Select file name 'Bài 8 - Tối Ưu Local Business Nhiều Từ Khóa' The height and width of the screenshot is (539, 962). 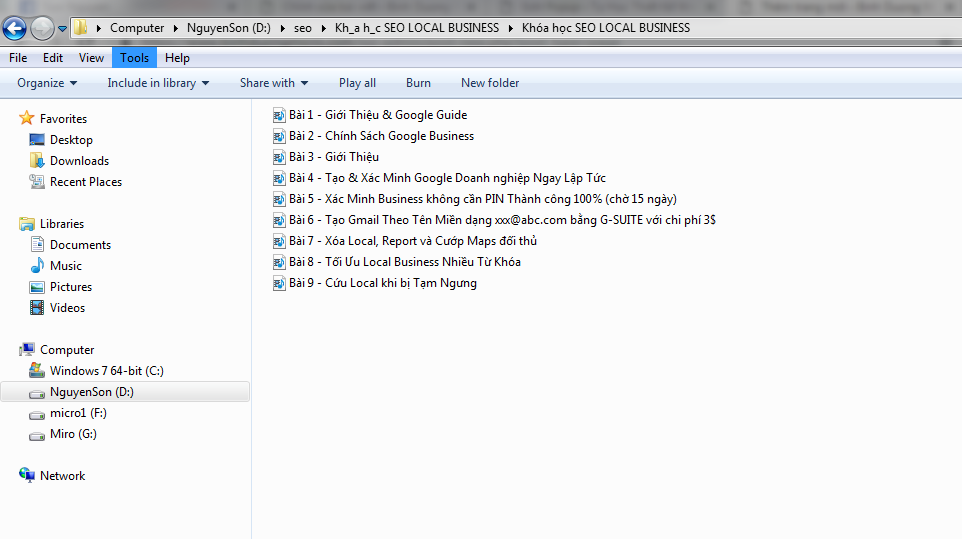(405, 262)
